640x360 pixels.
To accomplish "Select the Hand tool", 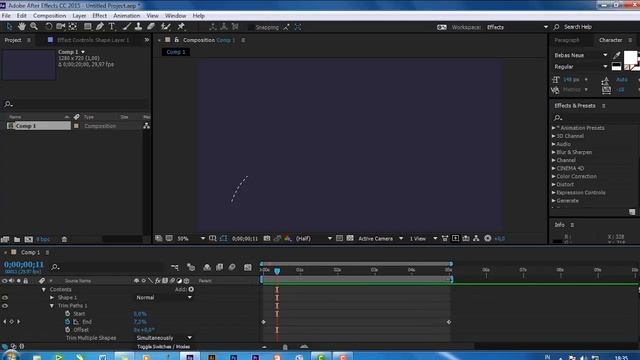I will point(22,27).
